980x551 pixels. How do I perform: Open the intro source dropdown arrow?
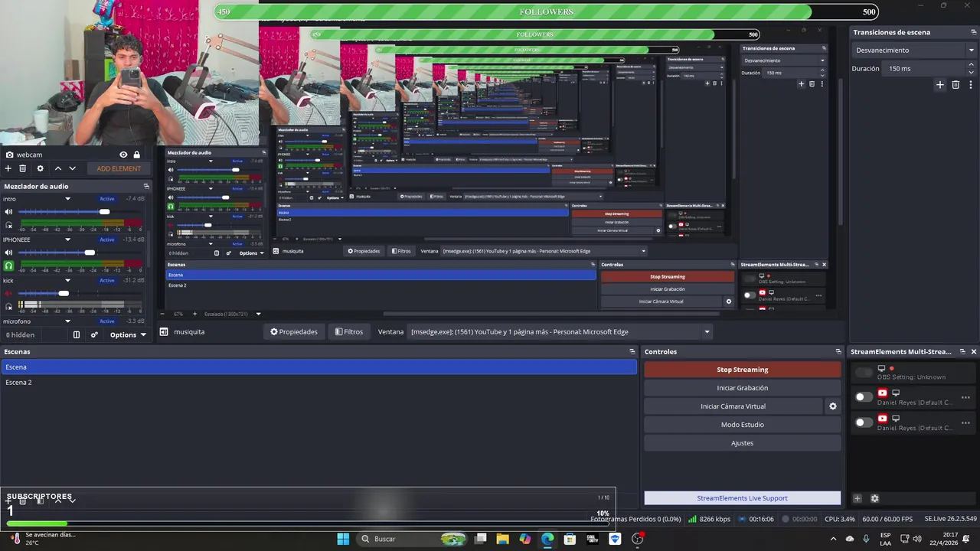pyautogui.click(x=67, y=199)
